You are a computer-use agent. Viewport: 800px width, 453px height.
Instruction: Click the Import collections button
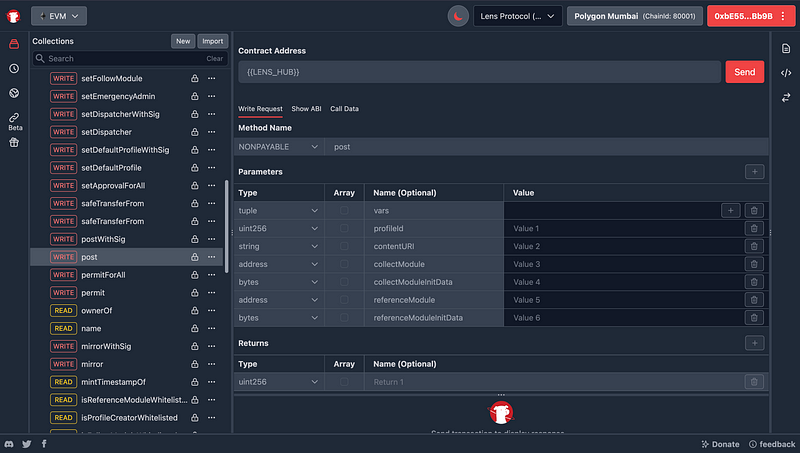point(212,41)
